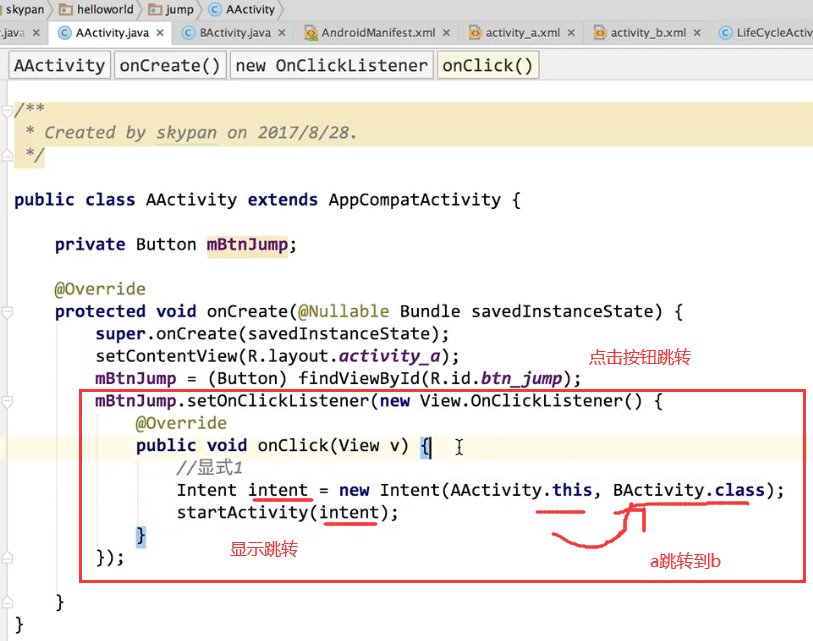813x641 pixels.
Task: Click the Android icon on AndroidManifest.xml tab
Action: pyautogui.click(x=310, y=31)
